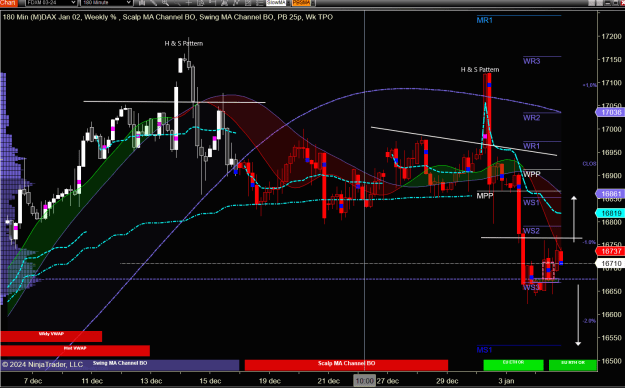
Task: Click the WS2 support level label
Action: click(x=531, y=231)
